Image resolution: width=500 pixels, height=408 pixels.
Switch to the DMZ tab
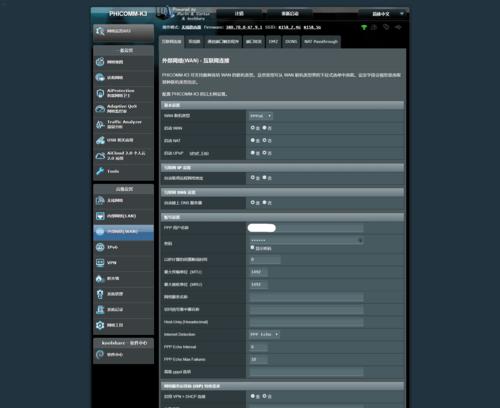click(x=274, y=42)
